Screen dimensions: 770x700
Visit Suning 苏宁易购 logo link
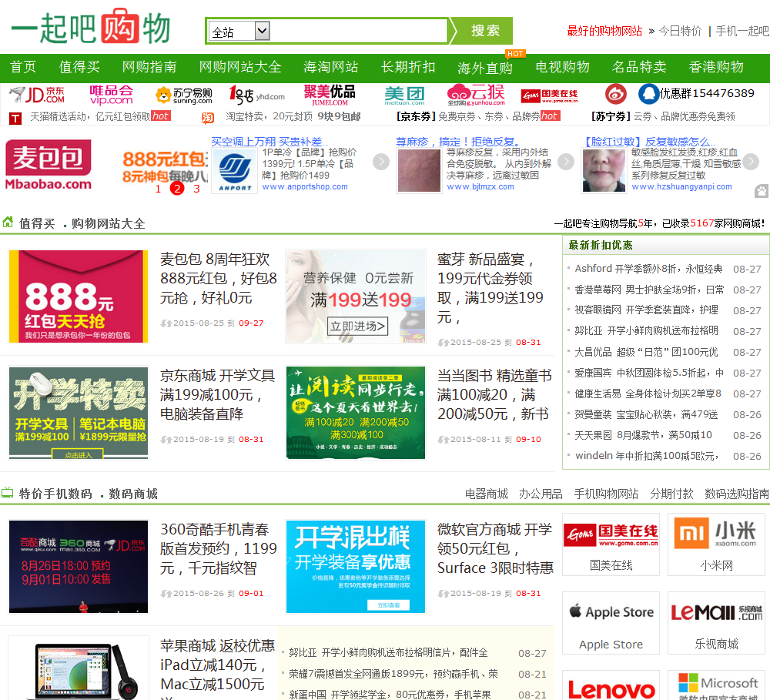tap(184, 95)
